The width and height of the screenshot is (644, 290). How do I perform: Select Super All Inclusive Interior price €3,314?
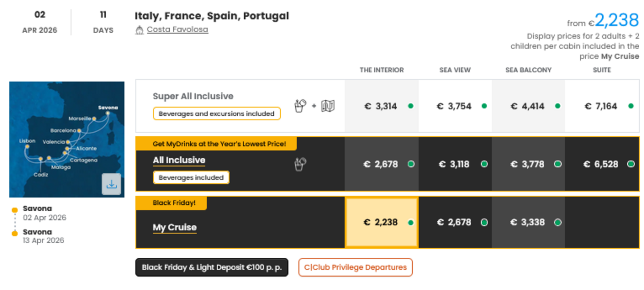click(x=381, y=106)
